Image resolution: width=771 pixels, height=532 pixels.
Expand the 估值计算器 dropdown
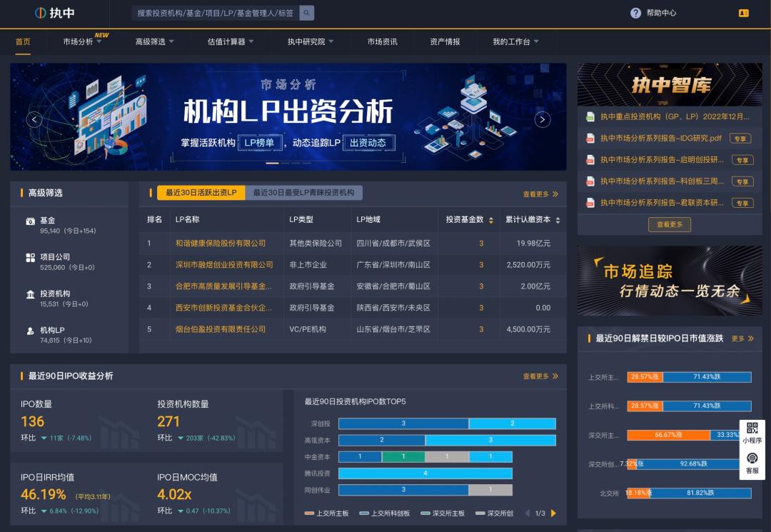(231, 42)
